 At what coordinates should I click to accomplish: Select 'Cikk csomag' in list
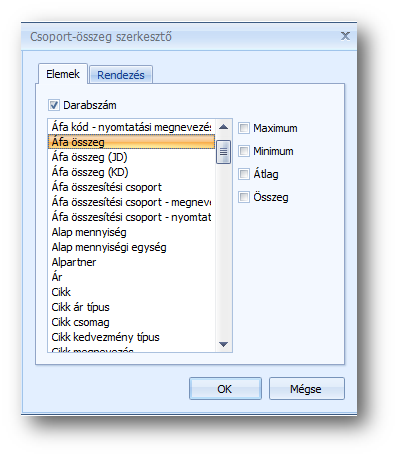131,322
